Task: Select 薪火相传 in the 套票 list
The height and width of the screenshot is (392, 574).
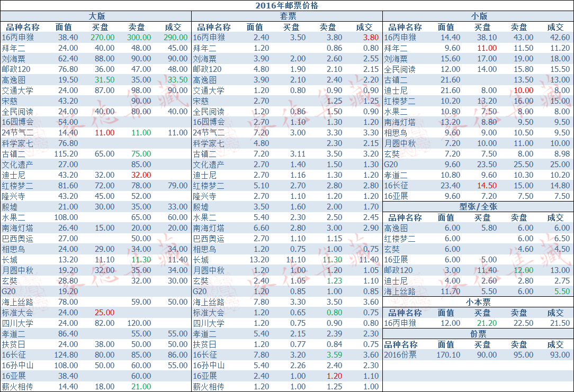Action: [209, 387]
